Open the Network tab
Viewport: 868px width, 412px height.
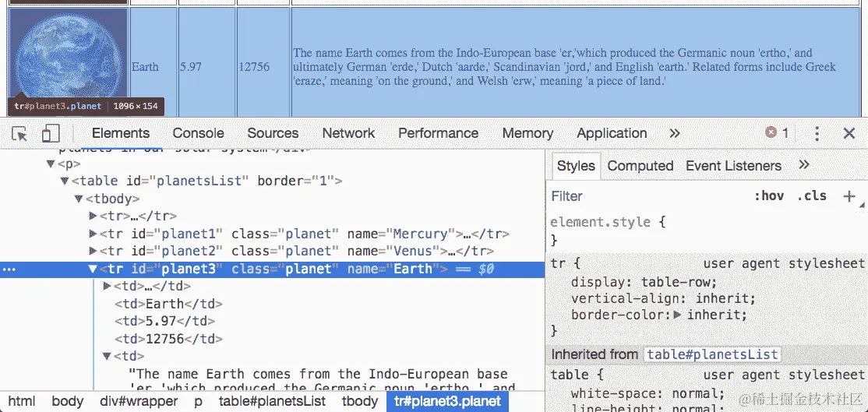348,133
